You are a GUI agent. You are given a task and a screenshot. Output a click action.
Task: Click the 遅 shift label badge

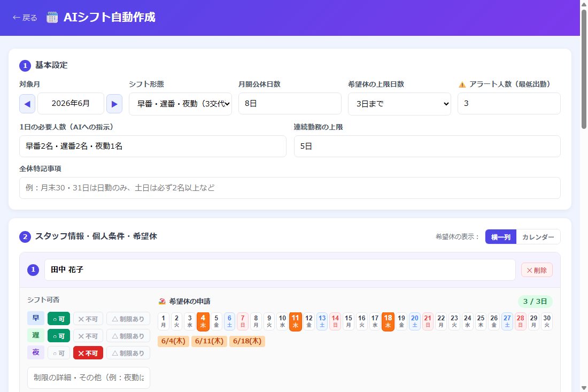point(36,335)
